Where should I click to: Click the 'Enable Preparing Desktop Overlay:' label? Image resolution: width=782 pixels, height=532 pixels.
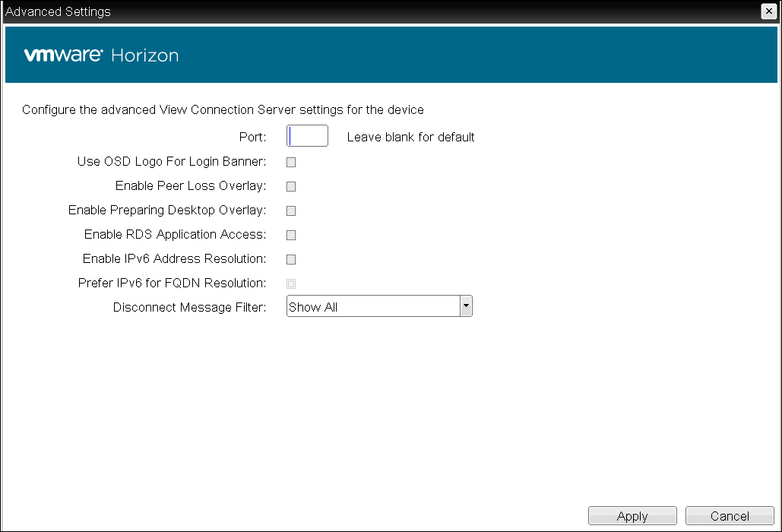[x=167, y=210]
